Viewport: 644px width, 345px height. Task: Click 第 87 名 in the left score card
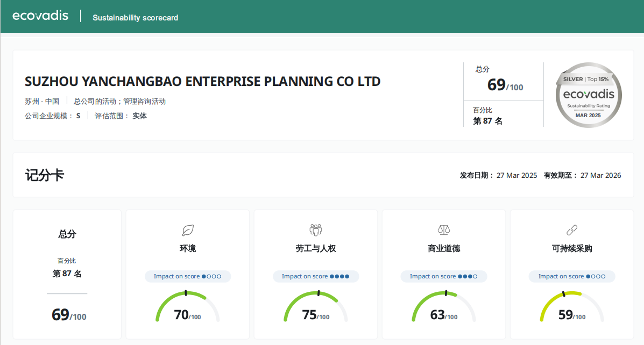(67, 274)
